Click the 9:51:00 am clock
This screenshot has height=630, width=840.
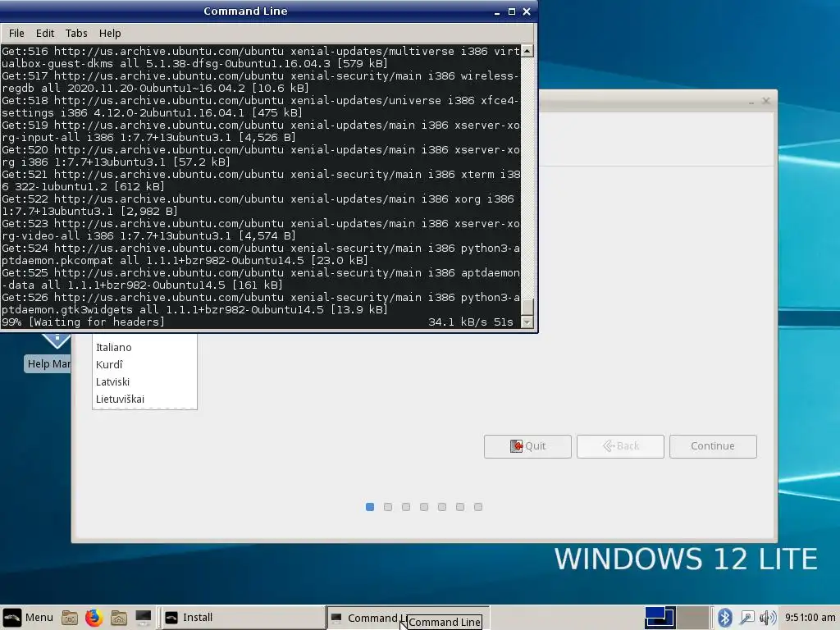810,618
